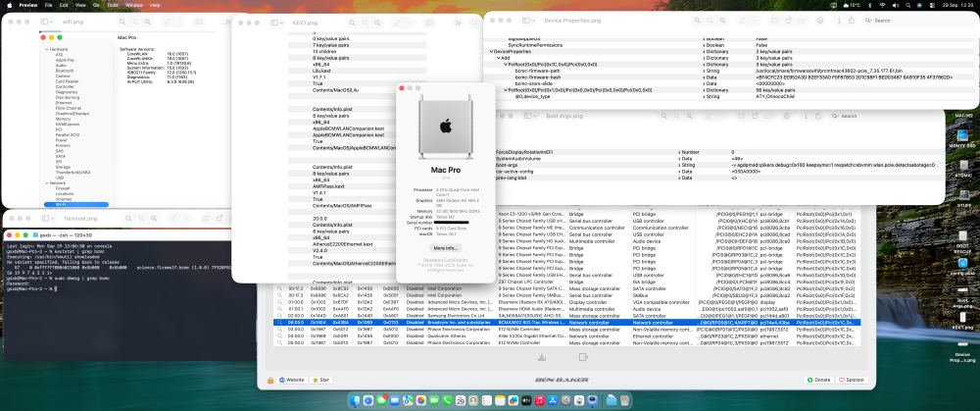Open the Music app in the Dock
Viewport: 980px width, 411px height.
coord(539,400)
